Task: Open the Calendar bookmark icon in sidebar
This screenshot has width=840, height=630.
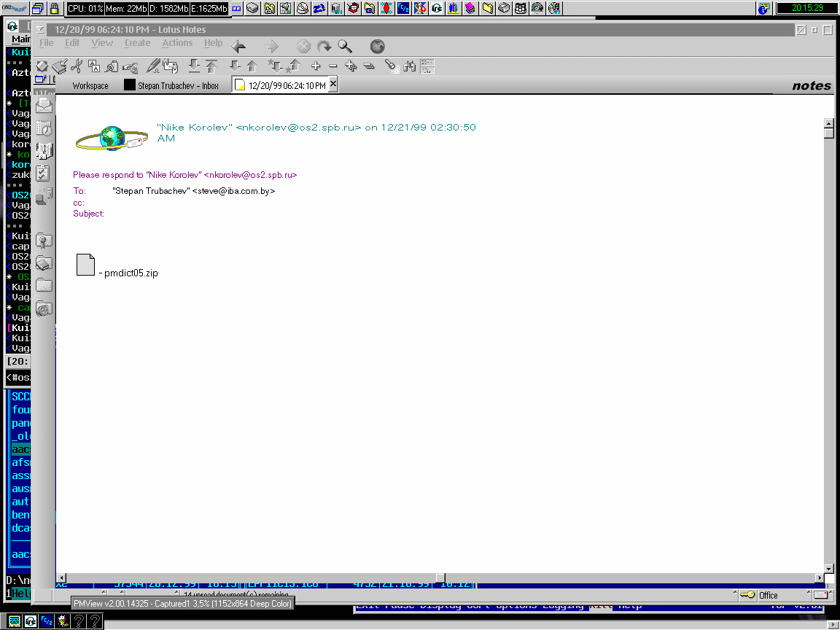Action: (44, 128)
